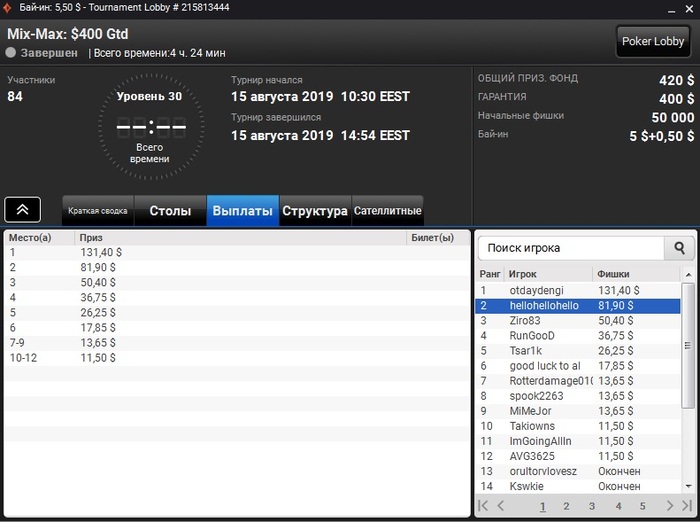Screen dimensions: 700x522
Task: Click places 10-12 payout row
Action: (x=238, y=358)
